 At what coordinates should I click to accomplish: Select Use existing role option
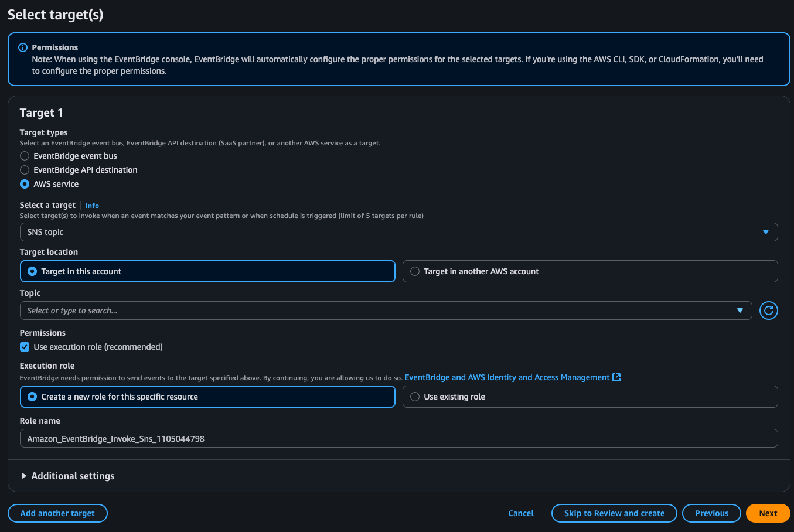415,397
